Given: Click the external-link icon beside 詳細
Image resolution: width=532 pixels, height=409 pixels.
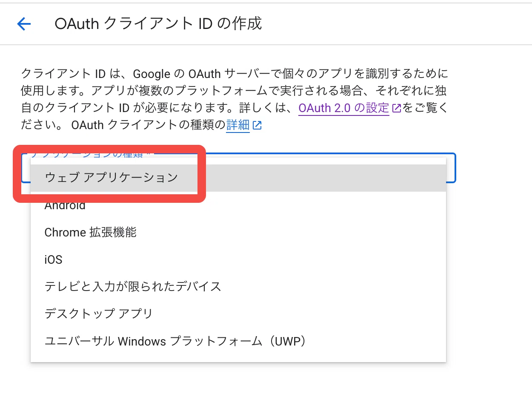Looking at the screenshot, I should tap(257, 125).
